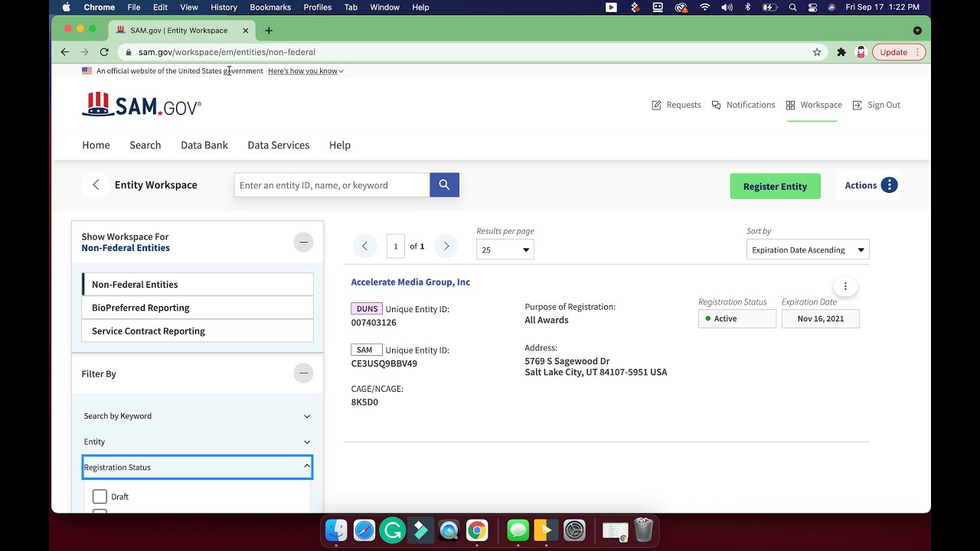The width and height of the screenshot is (980, 551).
Task: Open Results per page dropdown
Action: click(505, 249)
